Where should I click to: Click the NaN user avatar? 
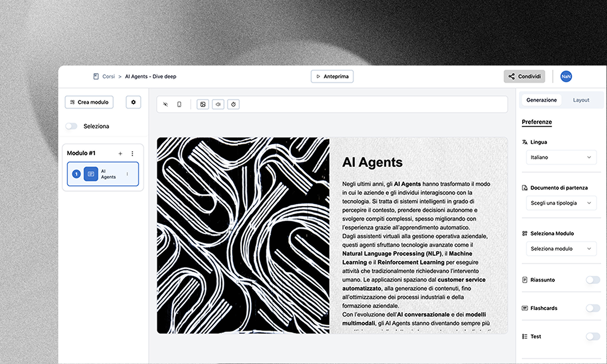point(566,76)
